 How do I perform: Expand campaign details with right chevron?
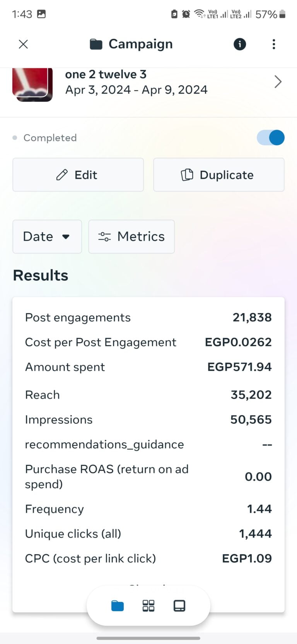click(278, 82)
